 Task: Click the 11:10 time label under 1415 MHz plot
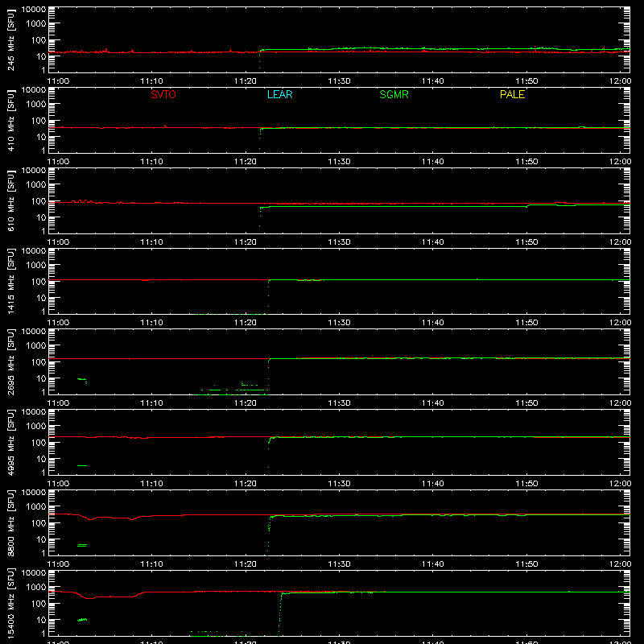tap(151, 323)
